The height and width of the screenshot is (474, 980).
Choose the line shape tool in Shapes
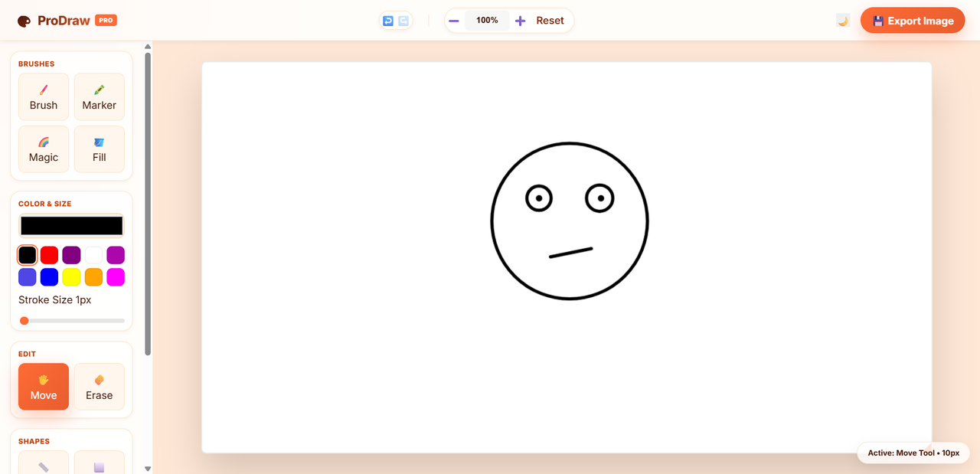[x=44, y=462]
